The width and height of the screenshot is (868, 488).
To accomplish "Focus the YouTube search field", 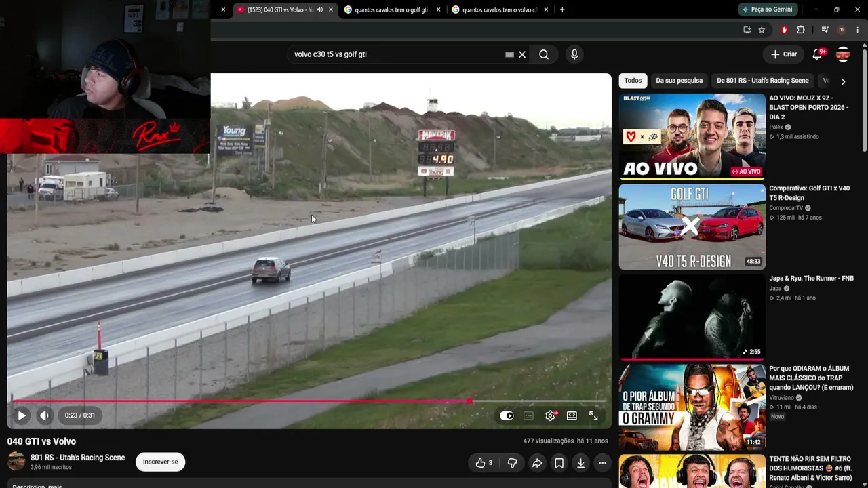I will pyautogui.click(x=397, y=54).
